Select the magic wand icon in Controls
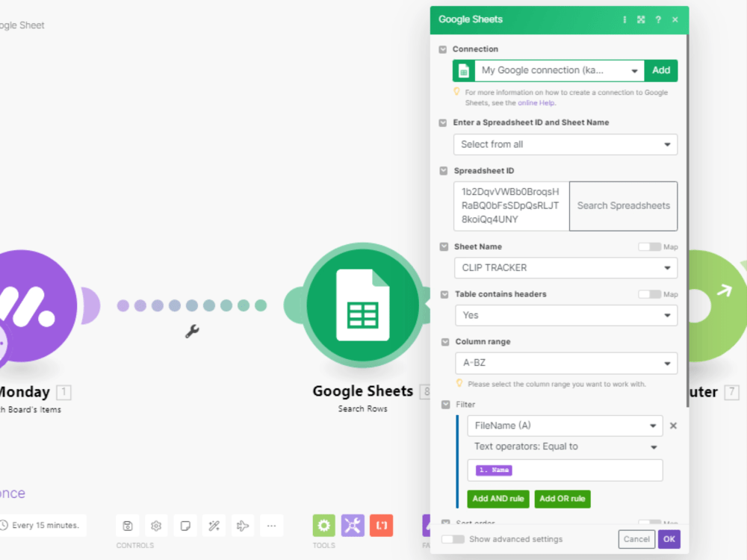The height and width of the screenshot is (560, 747). 214,525
